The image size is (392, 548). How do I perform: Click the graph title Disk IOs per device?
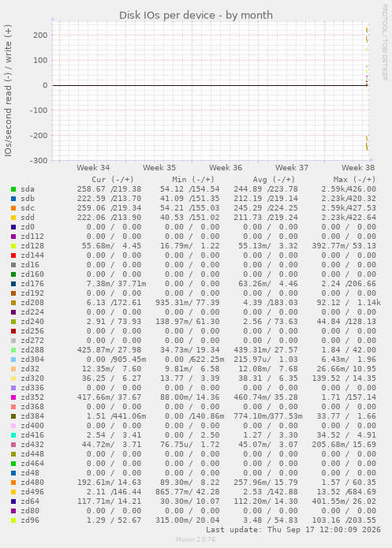point(196,16)
